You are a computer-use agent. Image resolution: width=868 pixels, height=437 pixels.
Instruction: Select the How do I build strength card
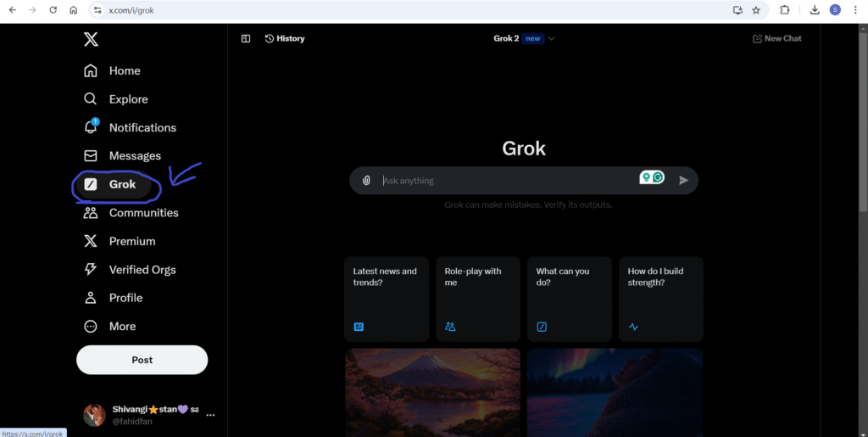point(661,299)
